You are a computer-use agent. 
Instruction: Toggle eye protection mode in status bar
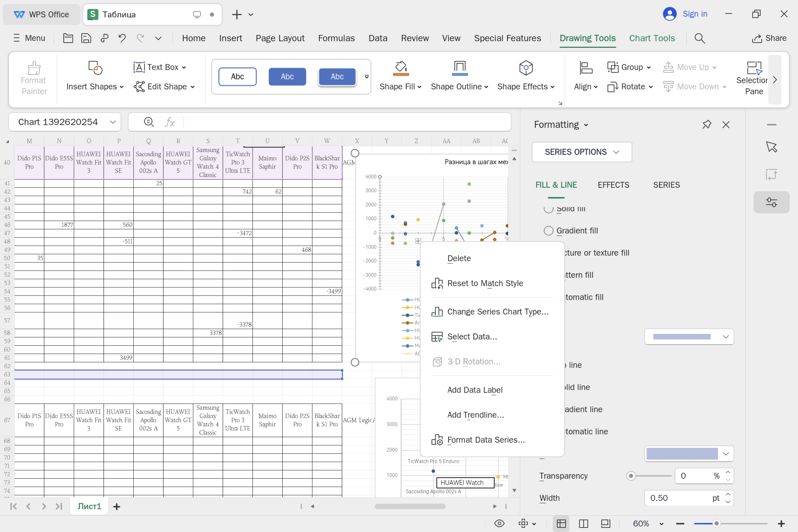499,523
